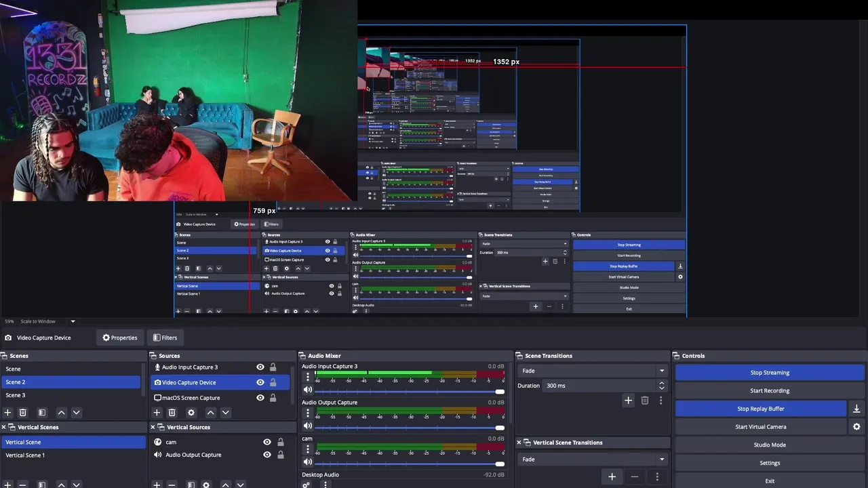Remove the scene transition with the trash icon

[645, 401]
